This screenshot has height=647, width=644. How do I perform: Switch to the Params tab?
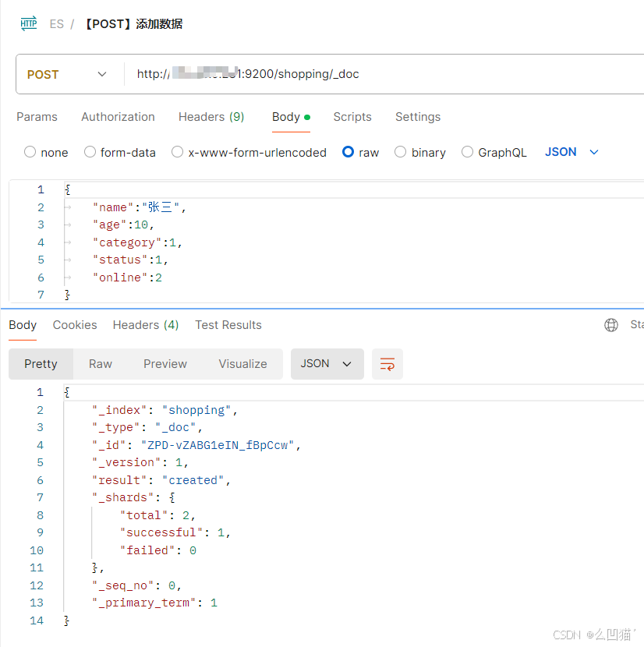click(x=37, y=117)
